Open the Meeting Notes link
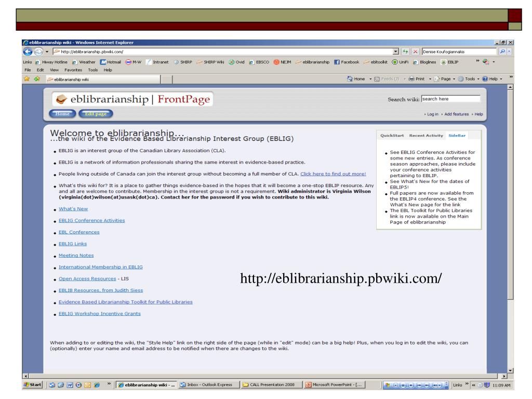532x399 pixels. [x=76, y=256]
